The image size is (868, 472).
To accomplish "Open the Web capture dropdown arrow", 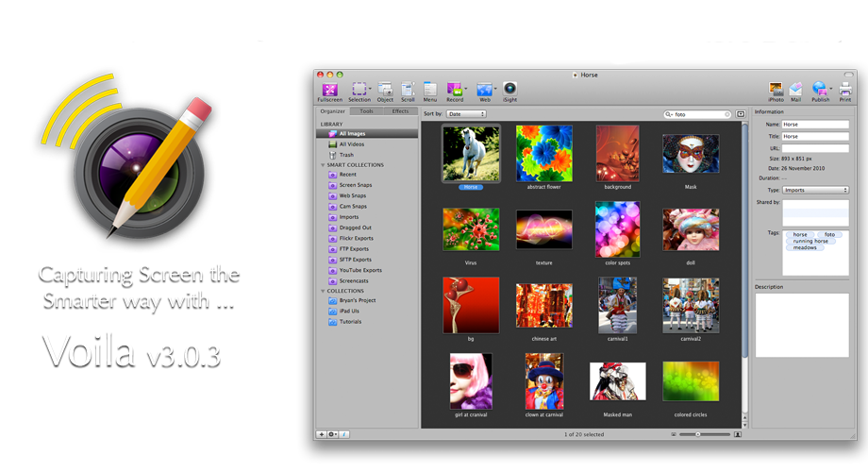I will coord(495,89).
